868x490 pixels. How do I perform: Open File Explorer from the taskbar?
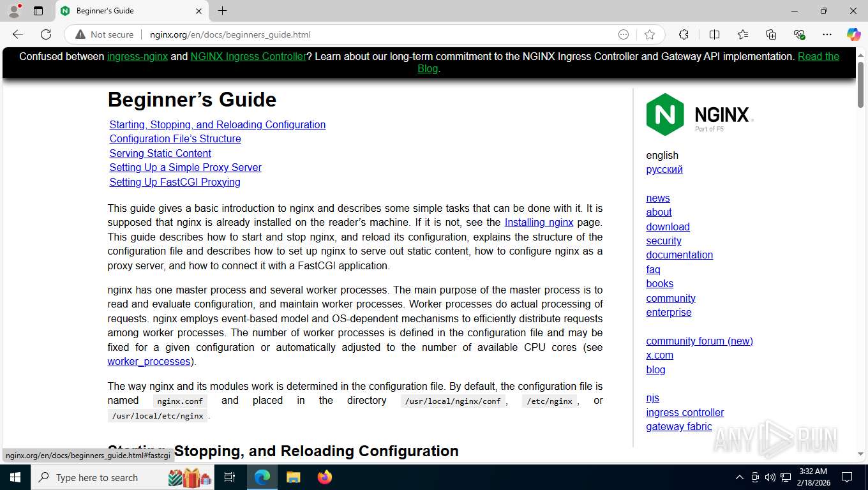click(x=293, y=477)
